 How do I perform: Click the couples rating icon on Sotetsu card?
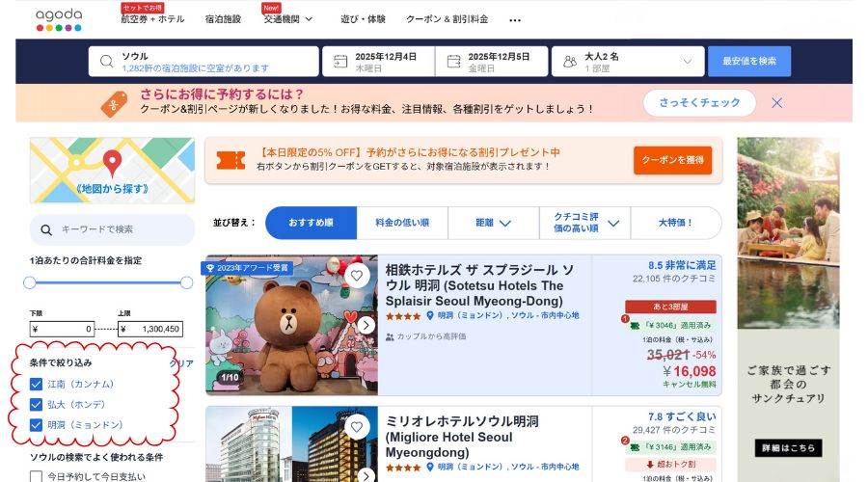click(390, 336)
